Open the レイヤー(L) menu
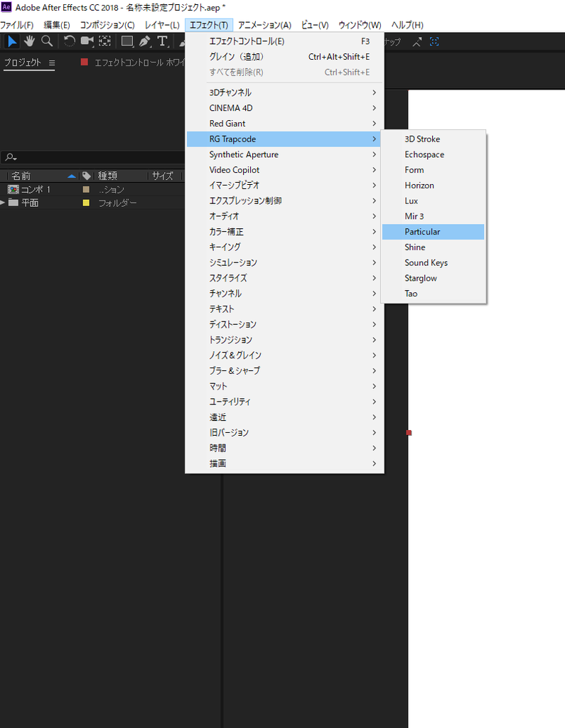Image resolution: width=565 pixels, height=728 pixels. tap(162, 25)
